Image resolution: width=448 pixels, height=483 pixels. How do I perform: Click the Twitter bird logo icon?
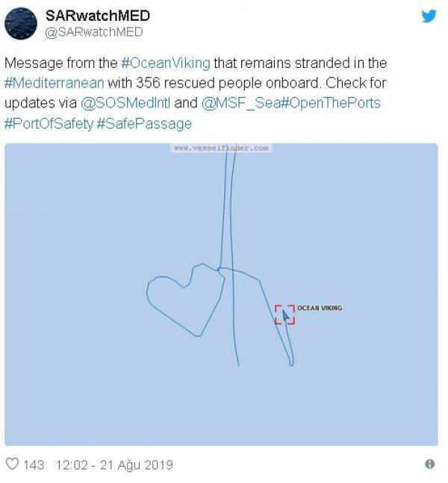coord(428,16)
